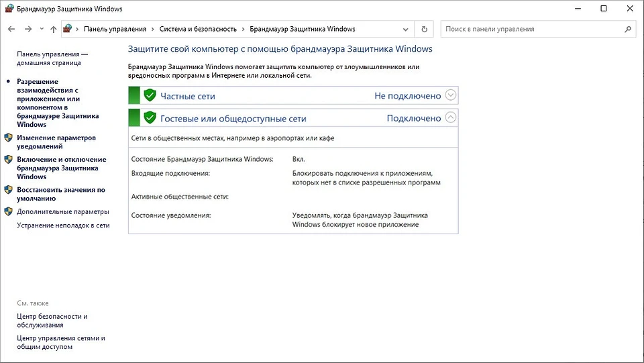Click 'Состояние Брандмауэр Защитника Windows:' label
This screenshot has height=363, width=644.
pyautogui.click(x=202, y=159)
